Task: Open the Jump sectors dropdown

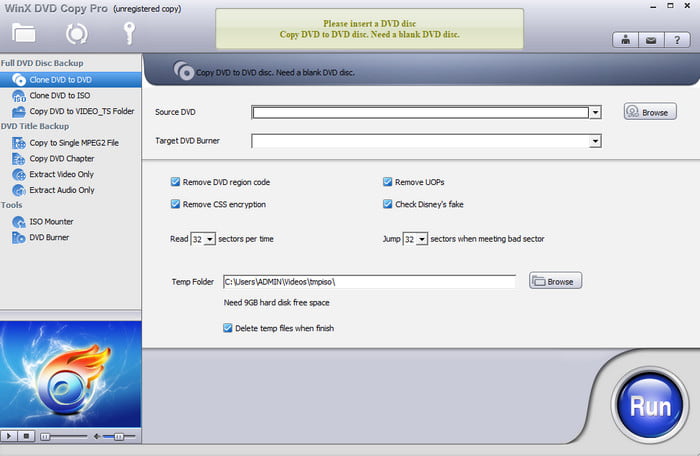Action: pos(422,239)
